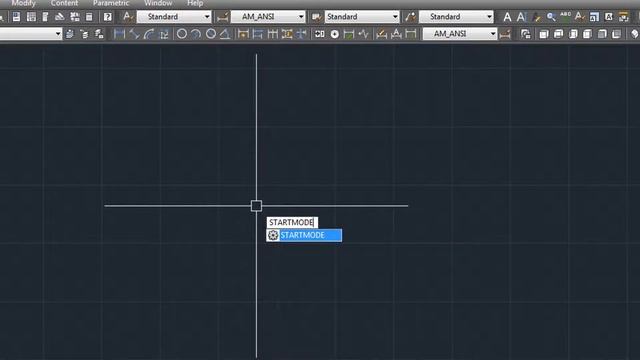Screen dimensions: 640x360
Task: Select the Aligned dimension tool
Action: tap(134, 34)
